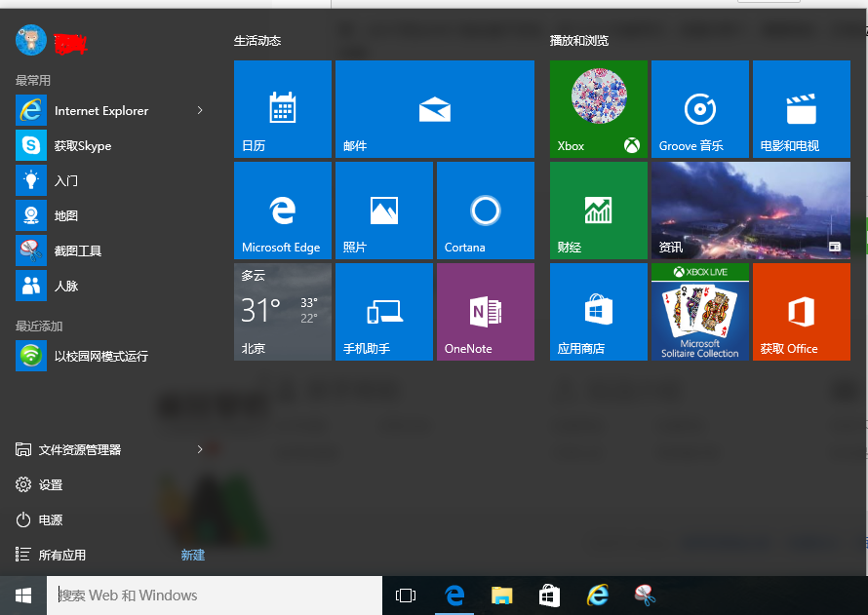Open the Store from the taskbar
868x615 pixels.
(550, 596)
